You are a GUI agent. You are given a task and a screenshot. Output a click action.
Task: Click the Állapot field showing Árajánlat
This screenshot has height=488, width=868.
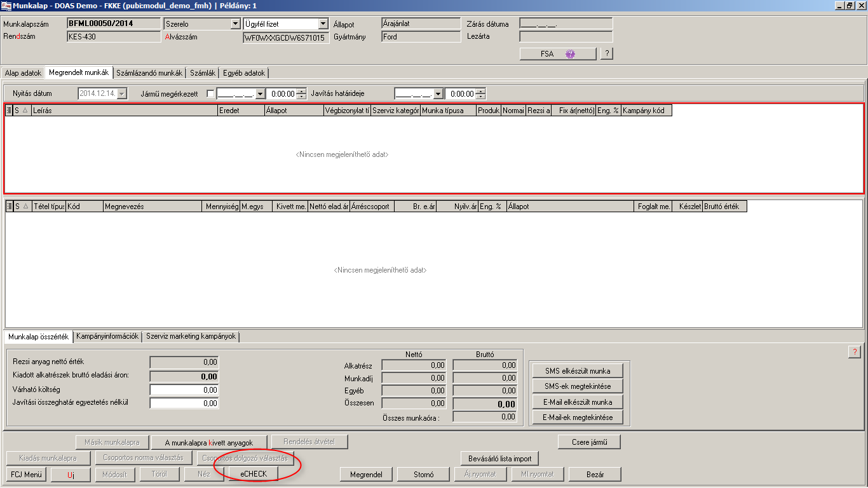pyautogui.click(x=421, y=24)
